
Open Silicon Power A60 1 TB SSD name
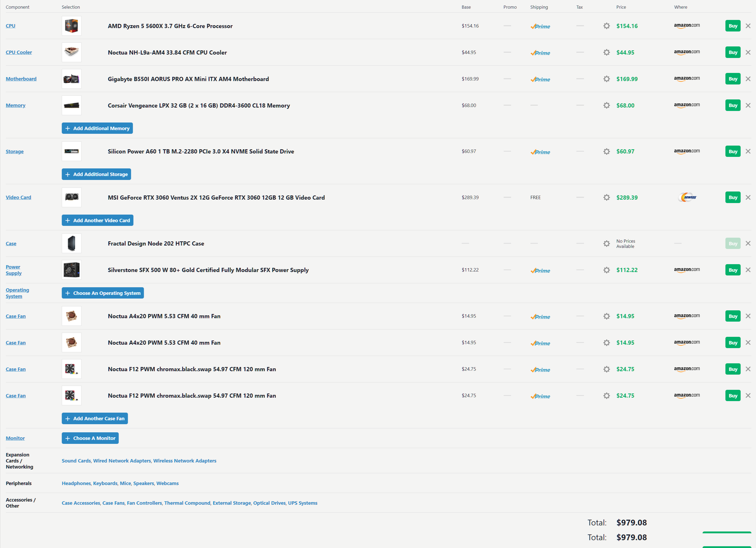point(201,152)
